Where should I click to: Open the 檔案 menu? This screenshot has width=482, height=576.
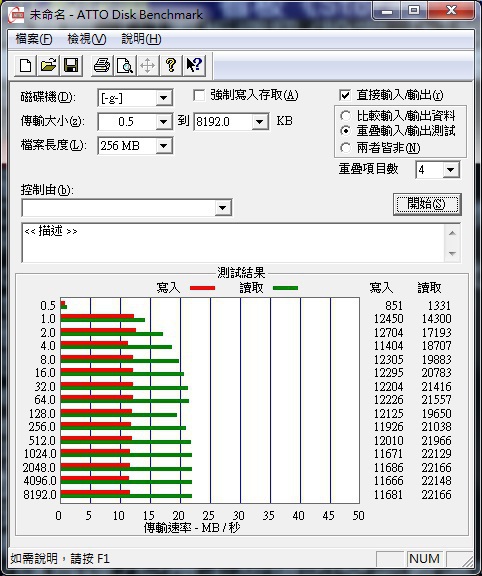tap(34, 39)
